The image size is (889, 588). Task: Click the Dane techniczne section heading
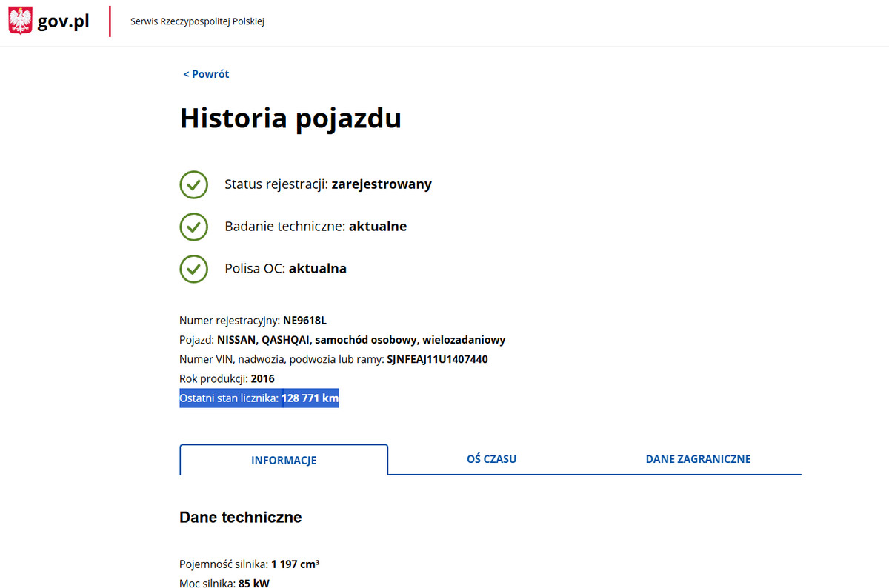(x=240, y=518)
